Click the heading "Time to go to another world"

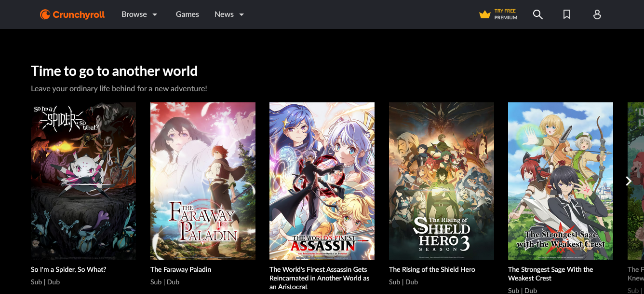(x=114, y=71)
